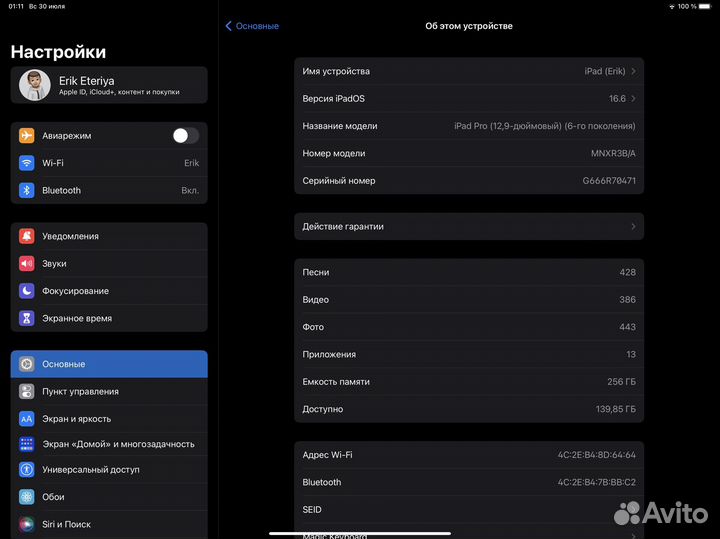Tap the Основные gear icon
This screenshot has width=720, height=539.
27,364
